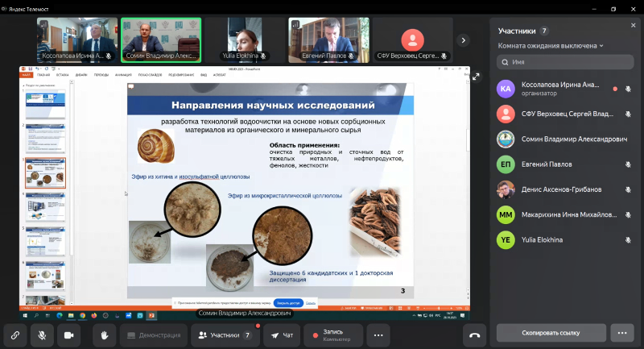Raise hand using the hand icon

[x=105, y=334]
